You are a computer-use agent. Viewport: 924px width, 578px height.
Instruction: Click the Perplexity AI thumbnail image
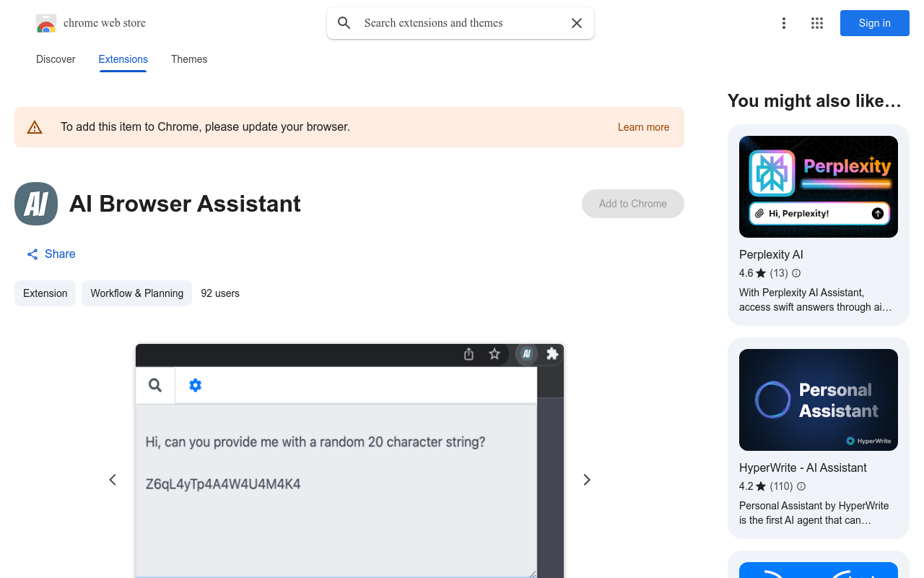(x=818, y=186)
